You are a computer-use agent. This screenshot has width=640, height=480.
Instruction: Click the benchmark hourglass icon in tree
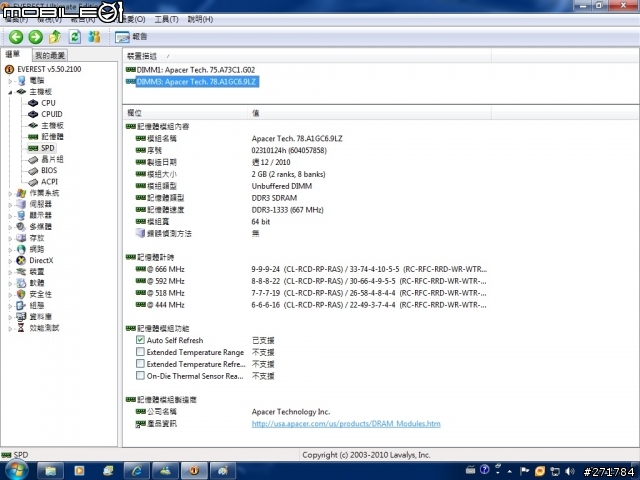coord(21,328)
